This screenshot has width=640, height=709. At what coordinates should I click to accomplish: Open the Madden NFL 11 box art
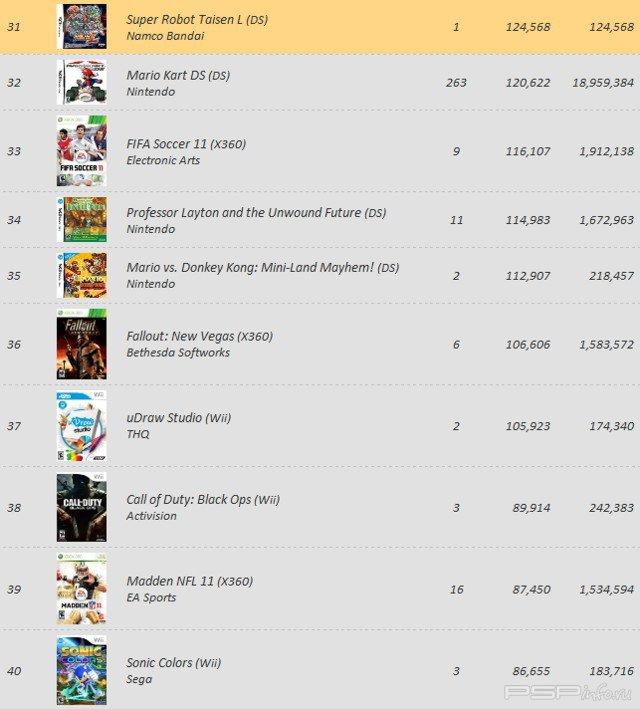(x=81, y=589)
